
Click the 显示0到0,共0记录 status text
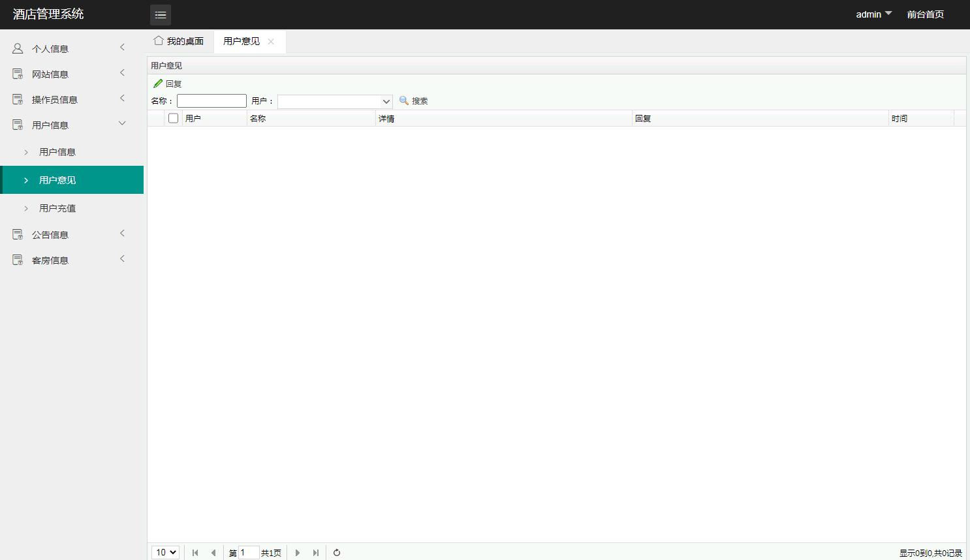coord(931,553)
